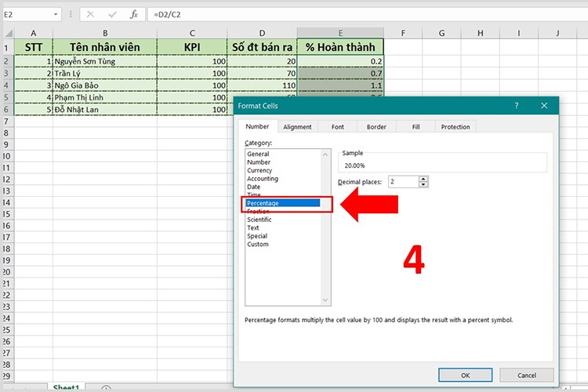This screenshot has width=588, height=392.
Task: Click the Select All corner triangle
Action: click(x=9, y=33)
